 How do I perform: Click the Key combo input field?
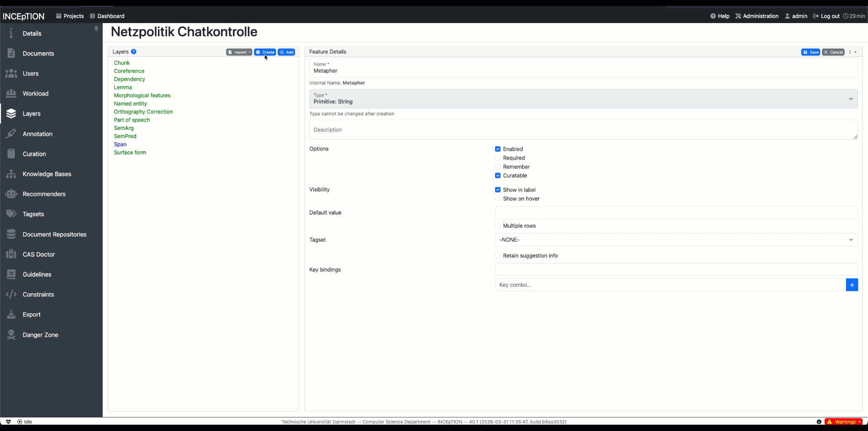tap(670, 285)
